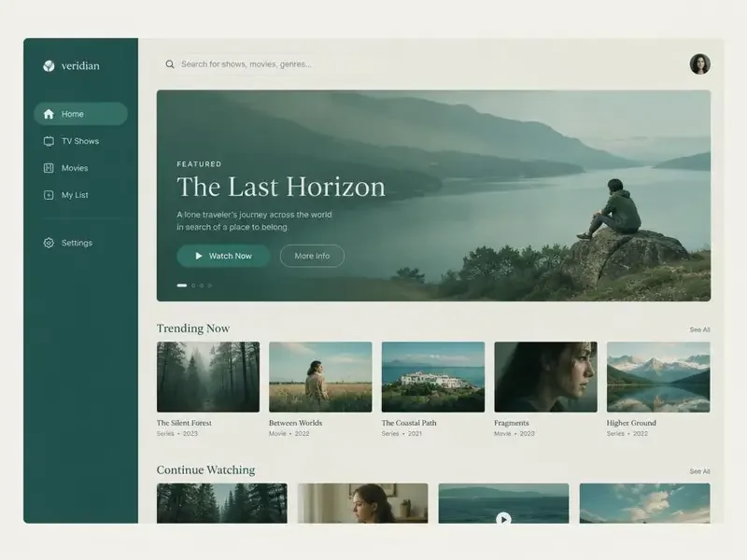Click the My List bookmark icon
This screenshot has height=560, width=747.
pos(49,195)
